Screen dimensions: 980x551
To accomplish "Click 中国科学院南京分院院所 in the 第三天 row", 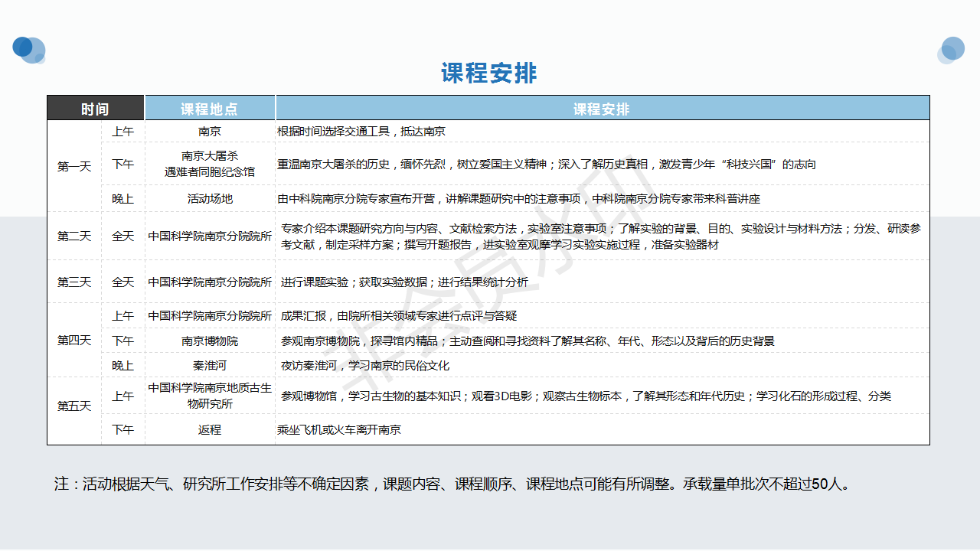I will click(210, 282).
